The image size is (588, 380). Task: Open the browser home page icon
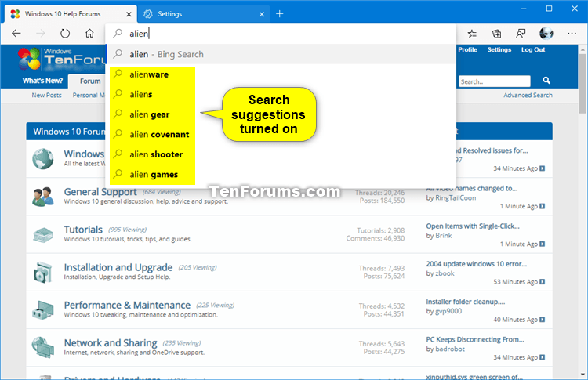89,34
